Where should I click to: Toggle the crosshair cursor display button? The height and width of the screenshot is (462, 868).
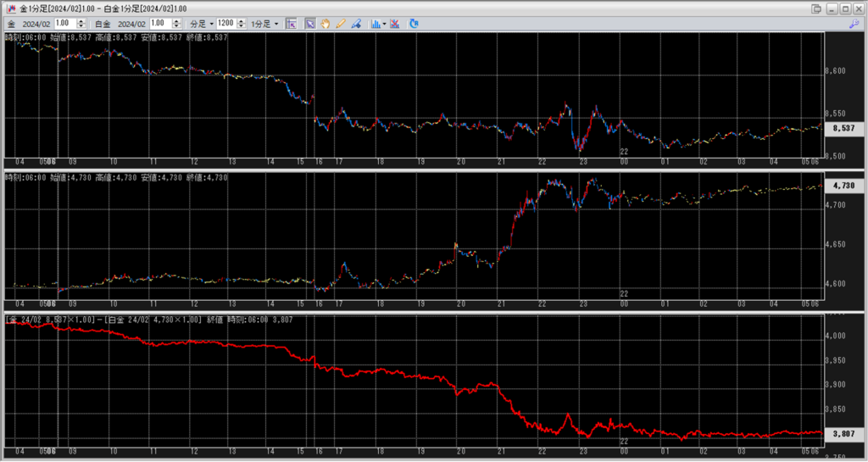pyautogui.click(x=292, y=24)
